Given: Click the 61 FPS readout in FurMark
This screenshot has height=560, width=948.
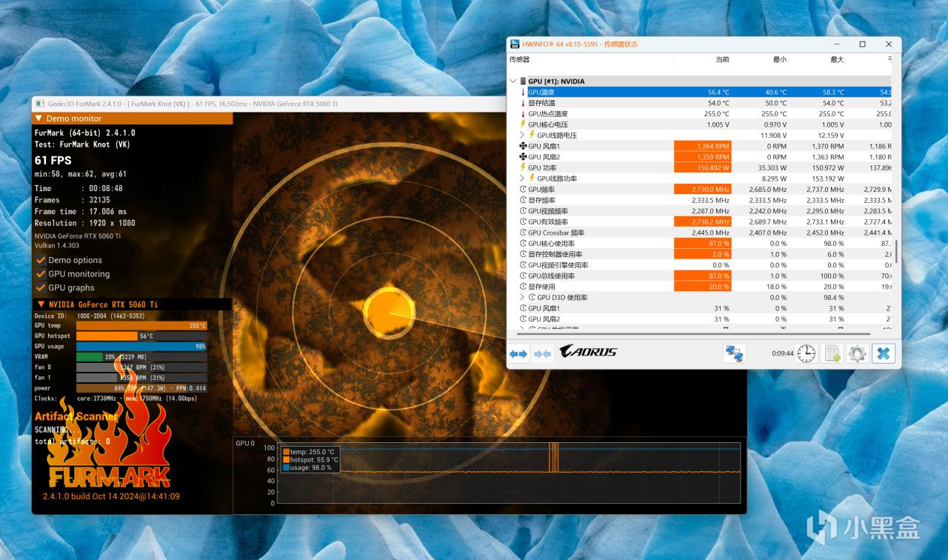Looking at the screenshot, I should 53,160.
